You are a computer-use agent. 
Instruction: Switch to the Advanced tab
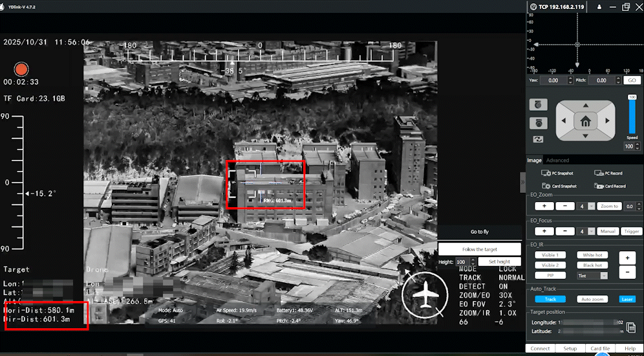[x=557, y=161]
